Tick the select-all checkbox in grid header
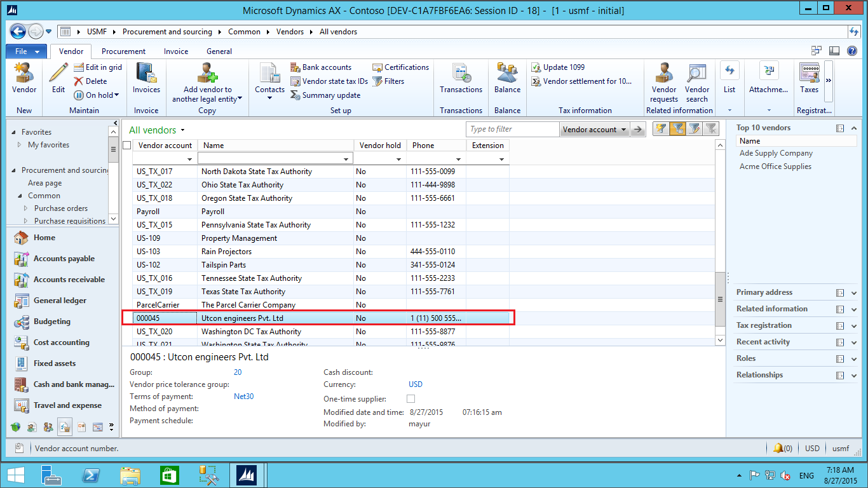868x488 pixels. [127, 146]
